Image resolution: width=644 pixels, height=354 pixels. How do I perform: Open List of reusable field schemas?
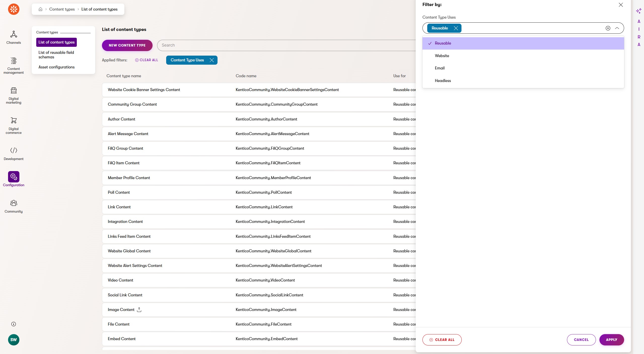56,55
